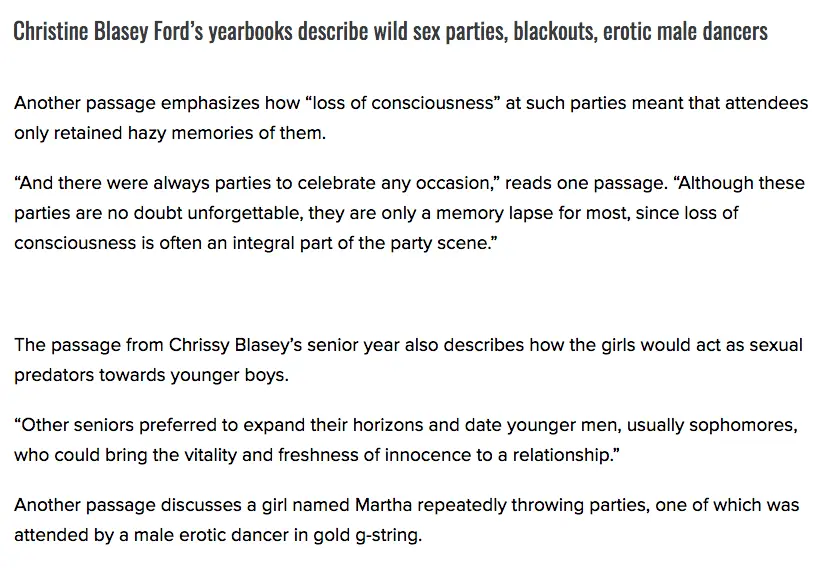
Task: Click "erotic male dancers" in the headline
Action: tap(686, 31)
